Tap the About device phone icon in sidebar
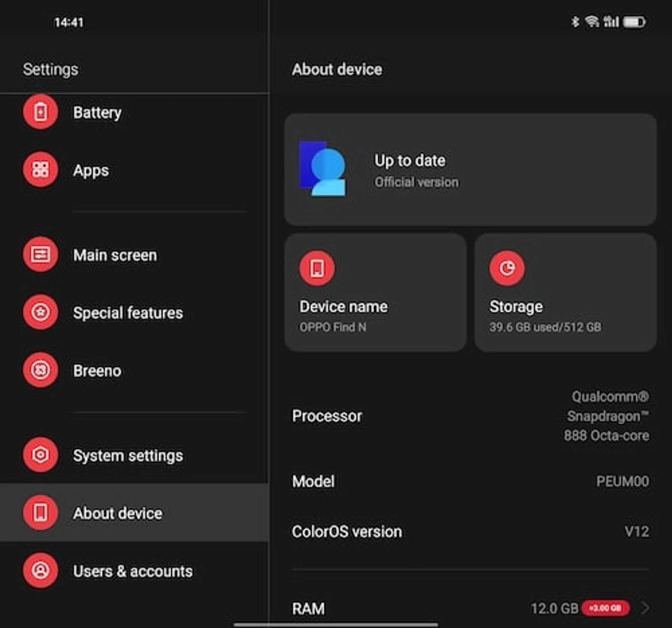This screenshot has height=628, width=672. coord(41,512)
